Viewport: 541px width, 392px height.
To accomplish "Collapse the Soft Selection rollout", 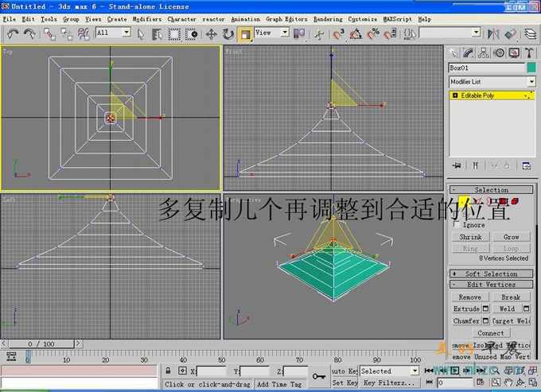I will coord(491,274).
